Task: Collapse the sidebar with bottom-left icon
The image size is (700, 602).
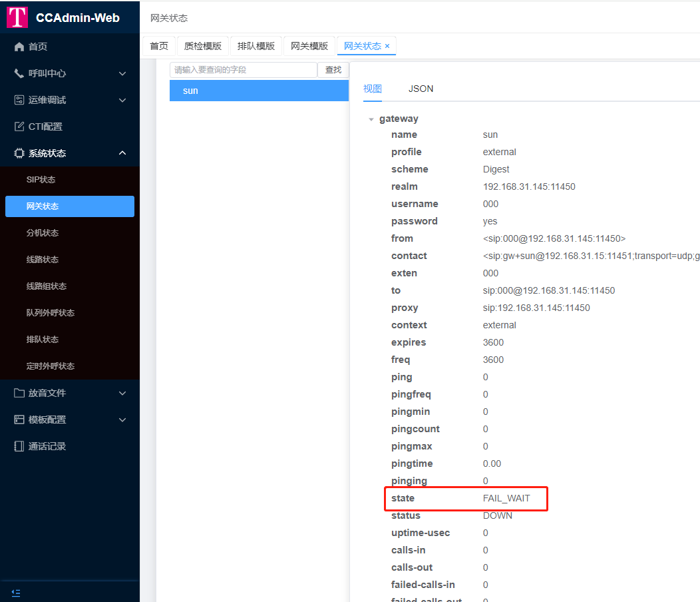Action: click(16, 592)
